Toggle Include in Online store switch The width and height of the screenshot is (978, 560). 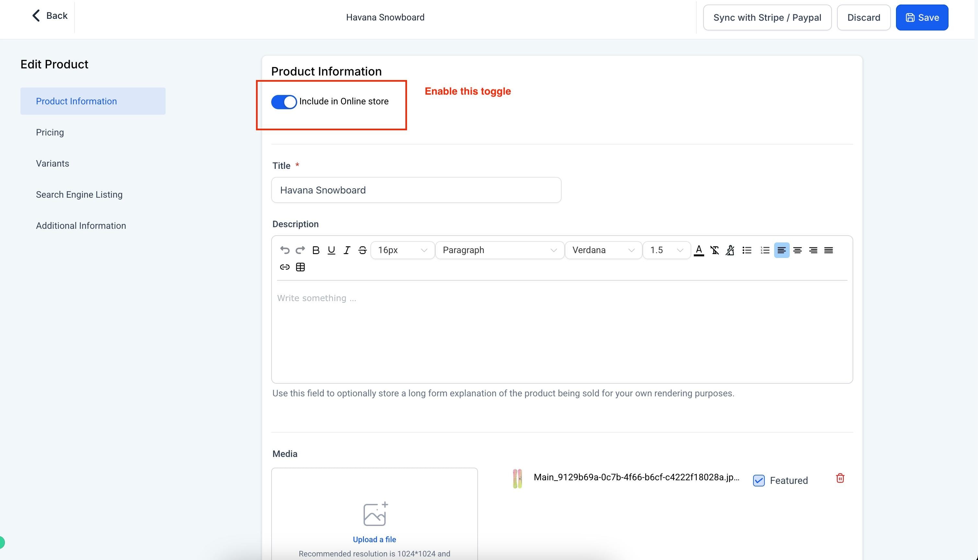point(284,102)
